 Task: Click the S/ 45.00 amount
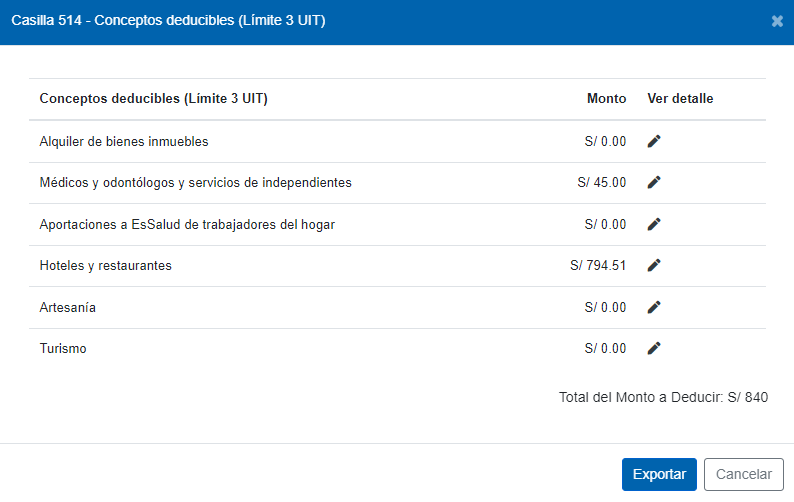click(602, 182)
